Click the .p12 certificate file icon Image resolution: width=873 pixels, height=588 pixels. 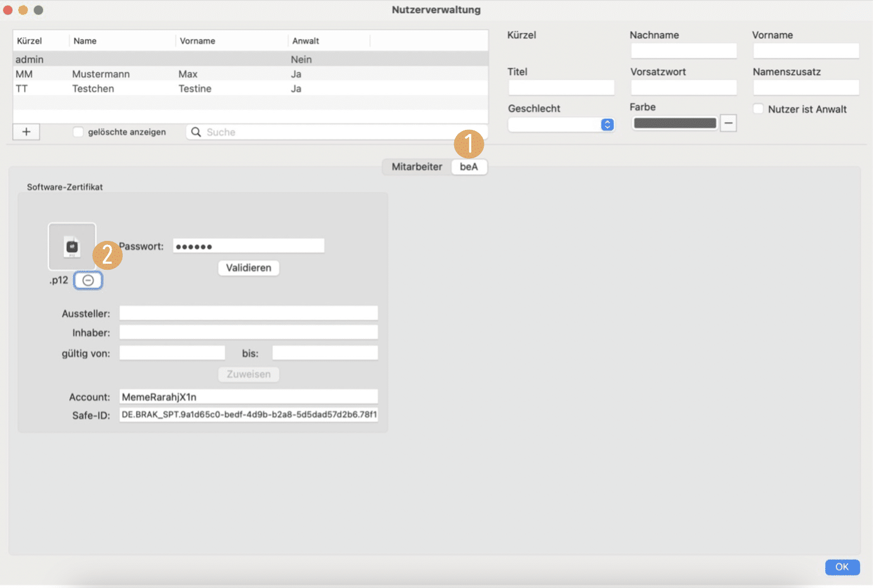pyautogui.click(x=72, y=247)
